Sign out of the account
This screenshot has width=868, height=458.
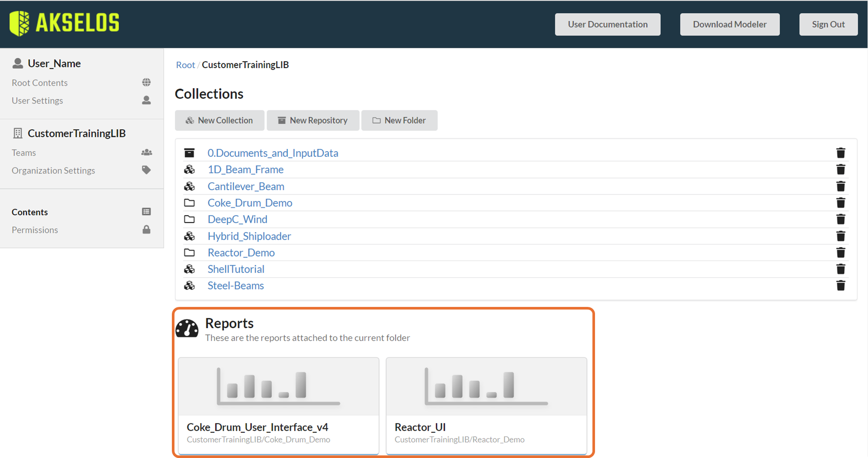[x=828, y=24]
